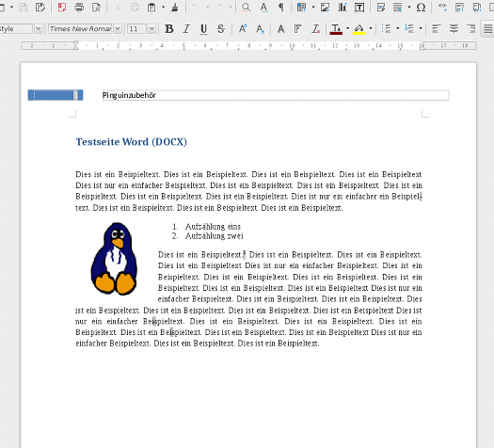Click the font size 11 field
The height and width of the screenshot is (448, 494).
tap(137, 29)
